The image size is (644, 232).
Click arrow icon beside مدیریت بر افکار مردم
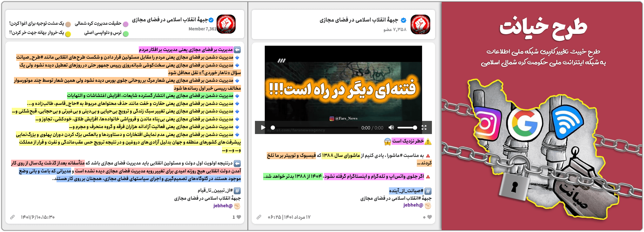(x=237, y=50)
